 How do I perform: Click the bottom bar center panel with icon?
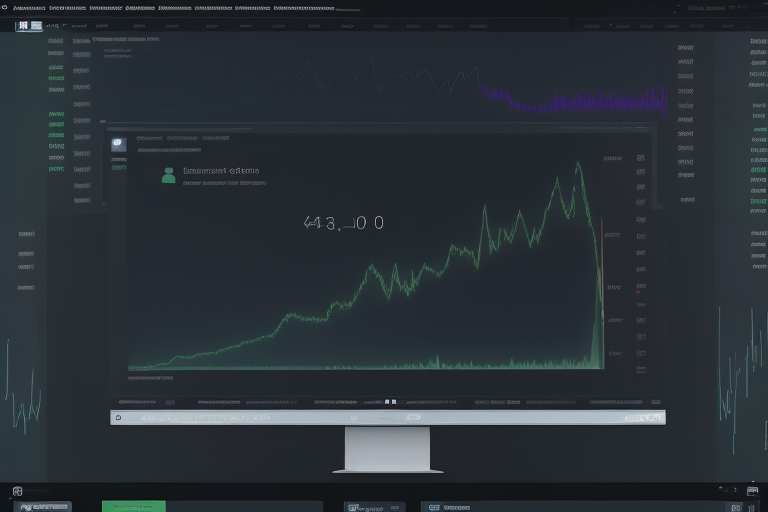coord(375,507)
